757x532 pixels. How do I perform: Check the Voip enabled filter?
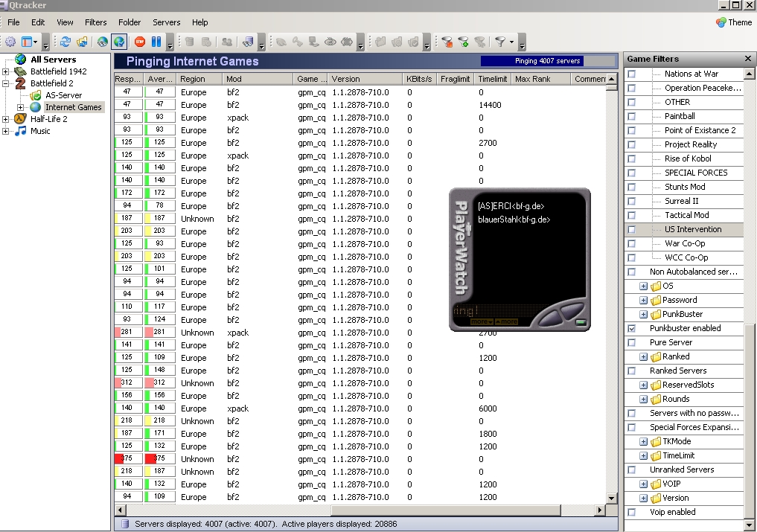pos(631,512)
